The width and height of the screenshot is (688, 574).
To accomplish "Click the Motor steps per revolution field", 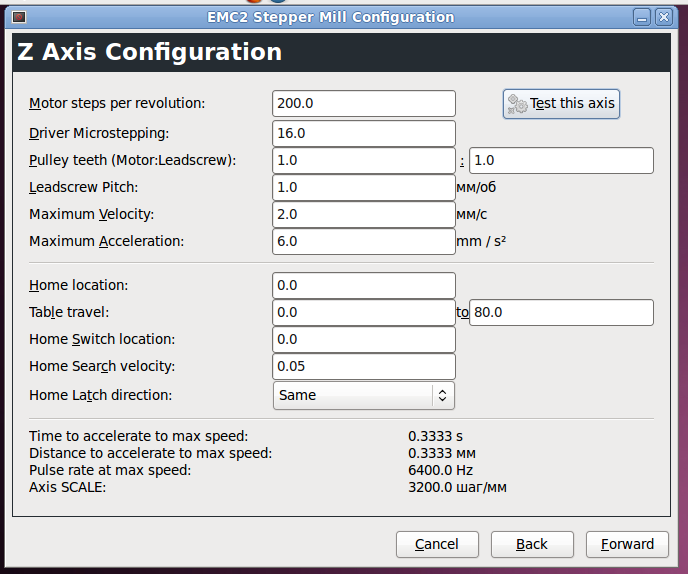I will 364,103.
